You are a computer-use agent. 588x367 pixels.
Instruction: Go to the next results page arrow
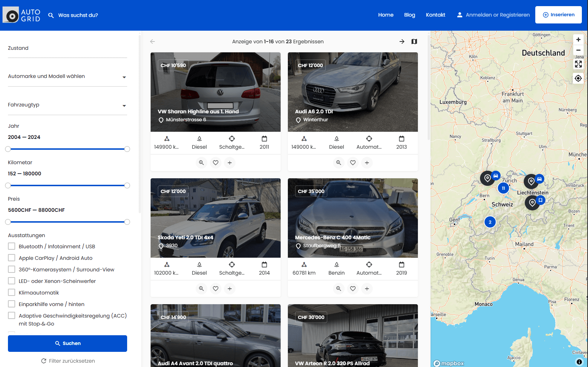coord(402,41)
